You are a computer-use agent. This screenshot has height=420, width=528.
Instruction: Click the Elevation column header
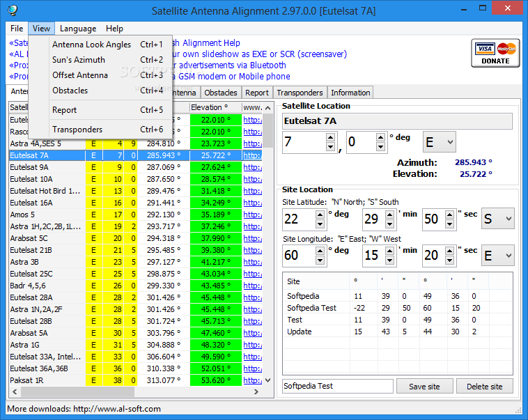pos(215,107)
